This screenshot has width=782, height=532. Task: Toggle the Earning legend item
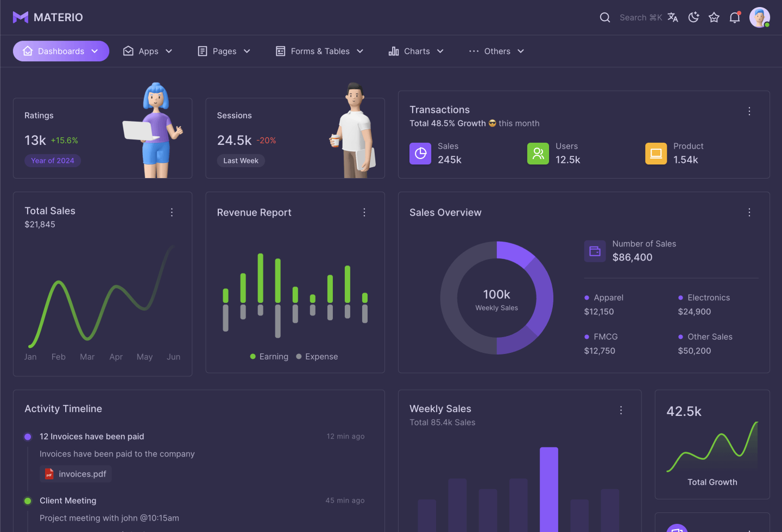pos(269,357)
